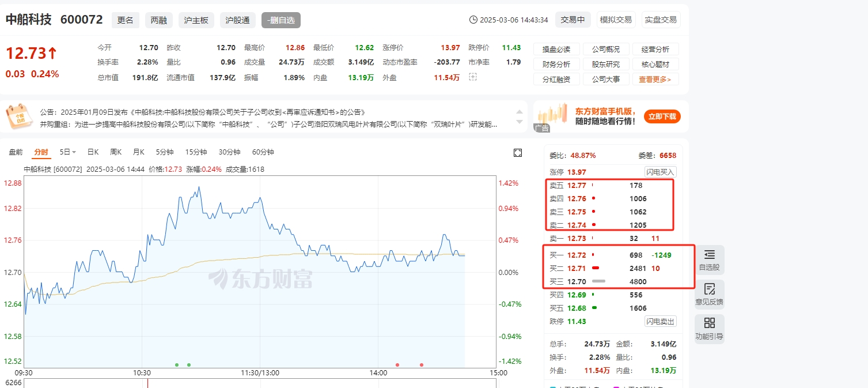The image size is (868, 388).
Task: Click the 买五 price 12.68
Action: (x=577, y=308)
